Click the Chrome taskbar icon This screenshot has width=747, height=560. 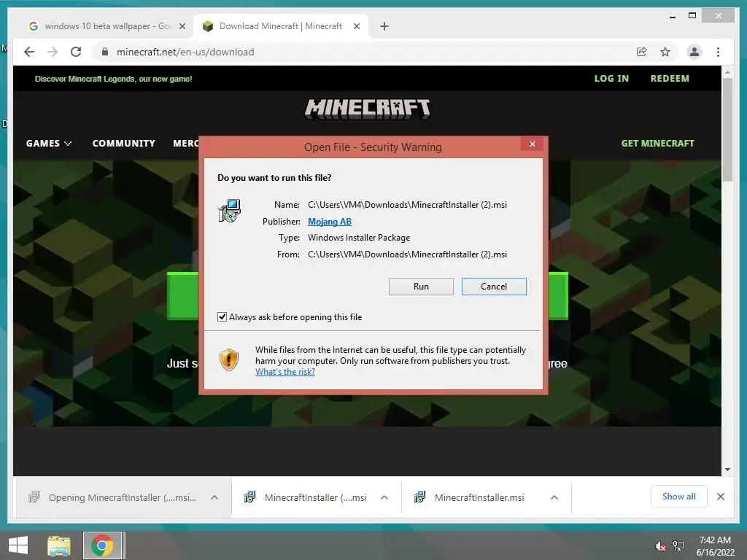102,545
